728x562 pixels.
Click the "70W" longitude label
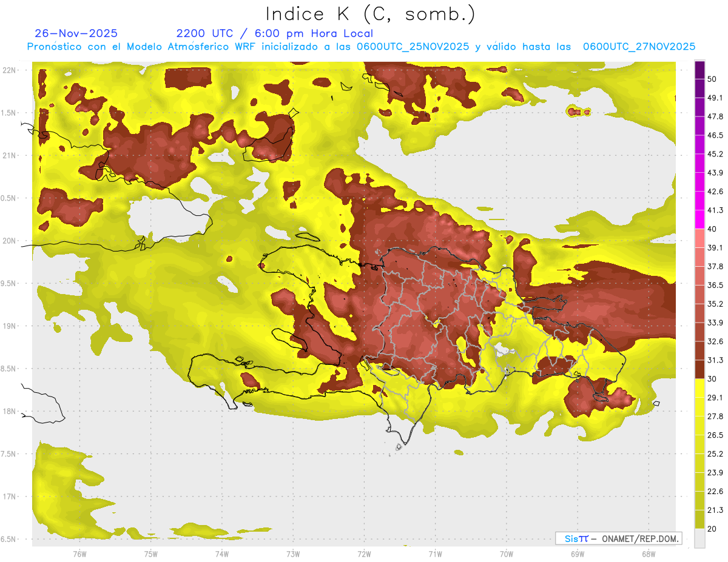point(507,554)
